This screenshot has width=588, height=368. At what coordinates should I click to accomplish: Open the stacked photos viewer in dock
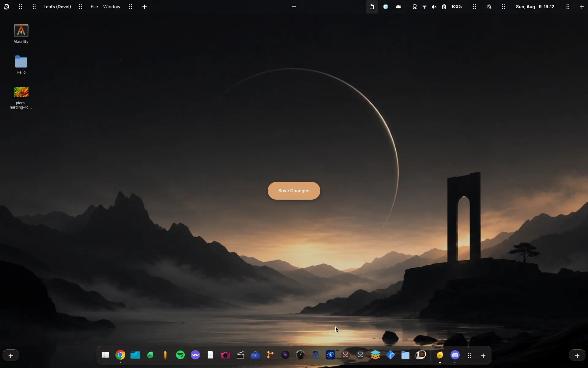421,355
